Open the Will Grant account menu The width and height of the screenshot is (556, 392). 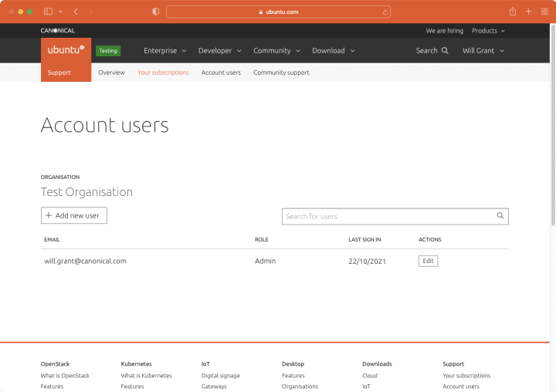(483, 51)
